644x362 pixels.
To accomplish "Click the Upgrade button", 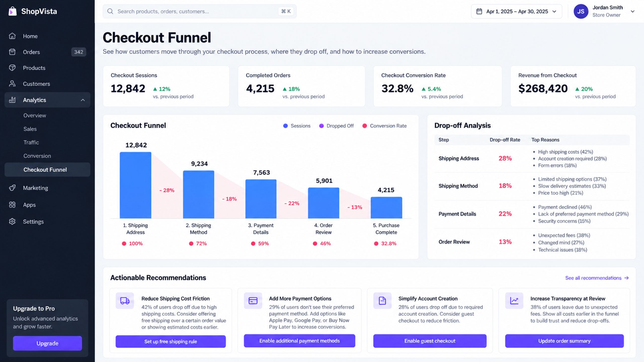I will click(47, 343).
